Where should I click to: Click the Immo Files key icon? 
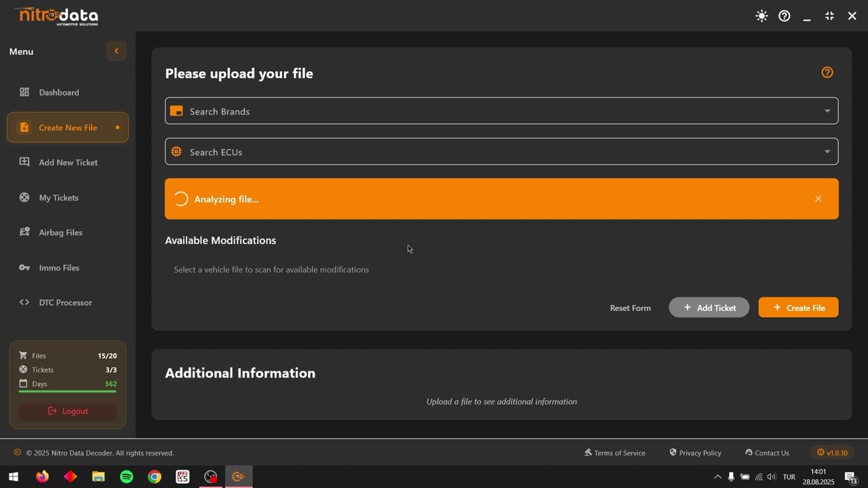coord(24,268)
